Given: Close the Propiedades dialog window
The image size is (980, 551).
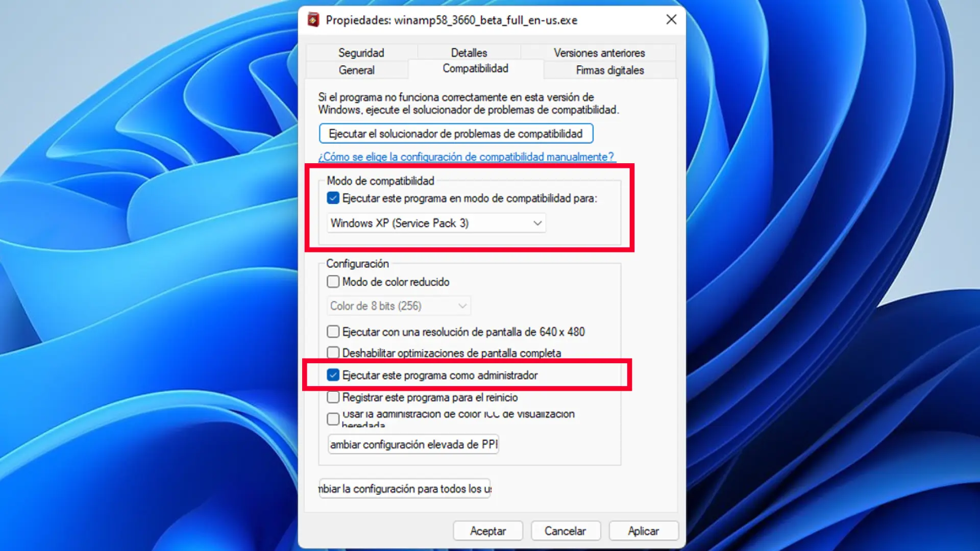Looking at the screenshot, I should pyautogui.click(x=671, y=19).
